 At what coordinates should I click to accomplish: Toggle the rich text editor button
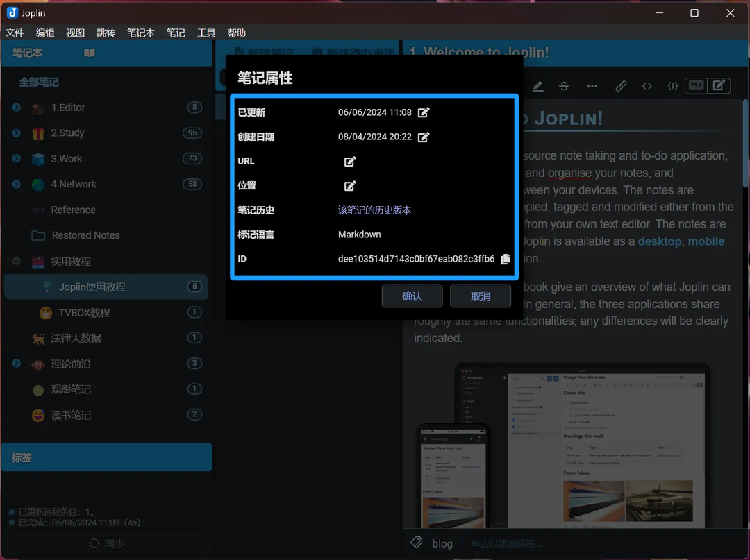coord(719,85)
